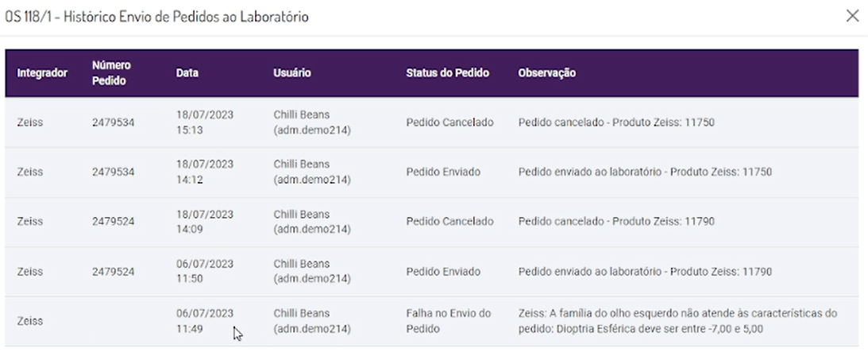Viewport: 868px width, 364px height.
Task: Select the Pedido Cancelado status for Produto 11750
Action: point(449,122)
